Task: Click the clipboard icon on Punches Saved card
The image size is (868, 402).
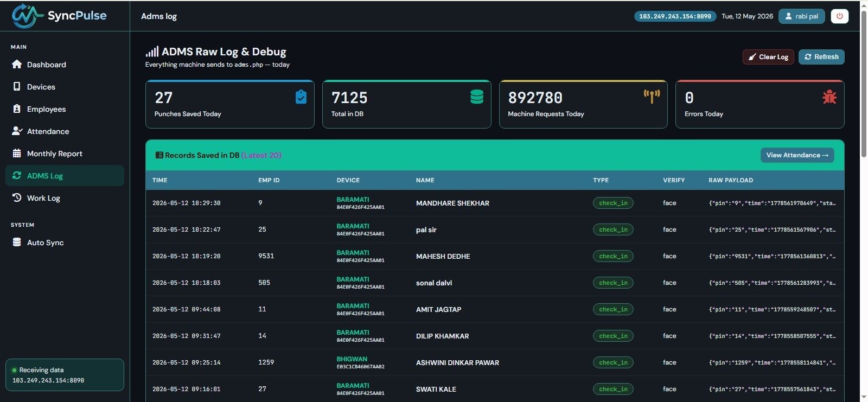Action: 301,97
